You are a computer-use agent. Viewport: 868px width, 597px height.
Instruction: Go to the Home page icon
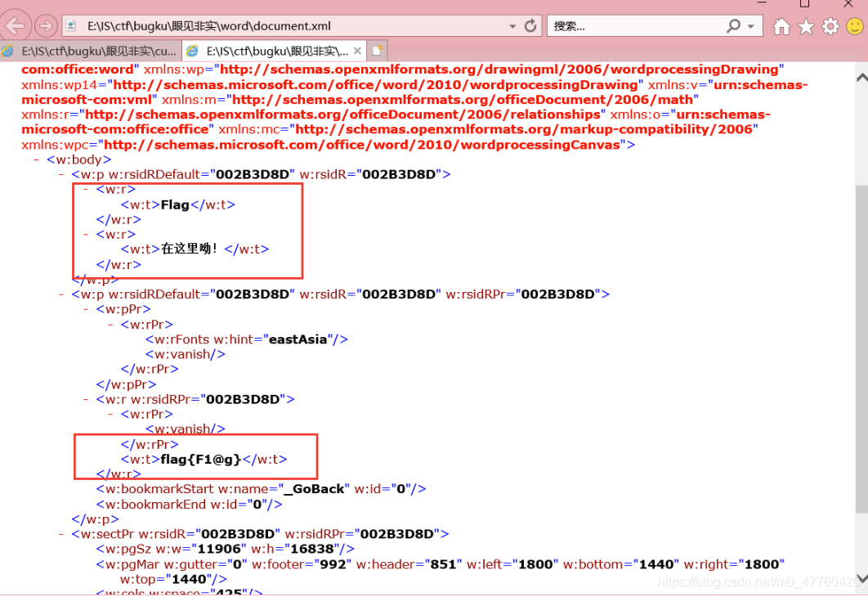781,26
